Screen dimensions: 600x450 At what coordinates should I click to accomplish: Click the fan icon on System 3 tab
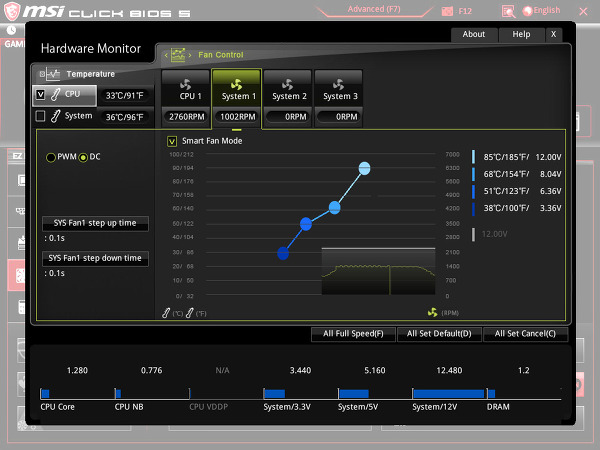click(x=338, y=84)
